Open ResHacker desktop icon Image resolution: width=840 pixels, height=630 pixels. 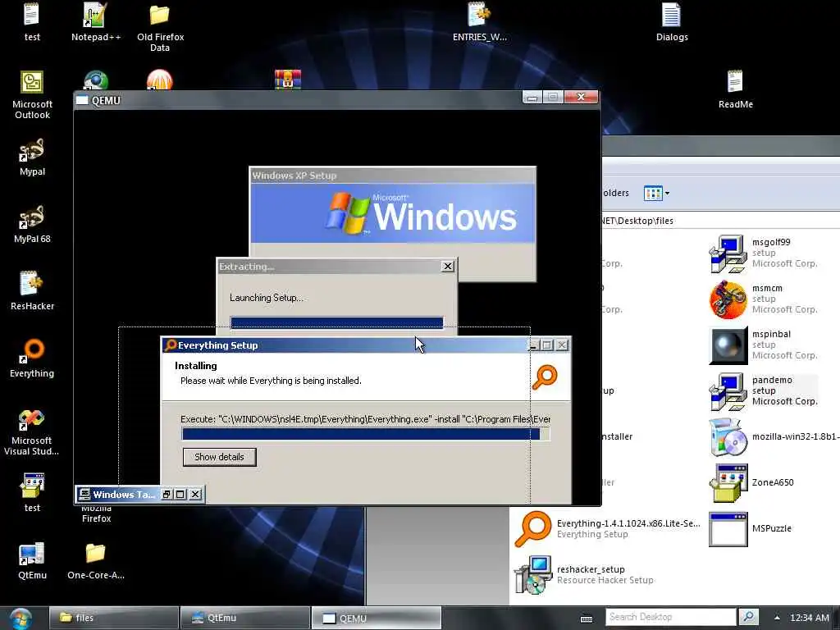coord(32,291)
